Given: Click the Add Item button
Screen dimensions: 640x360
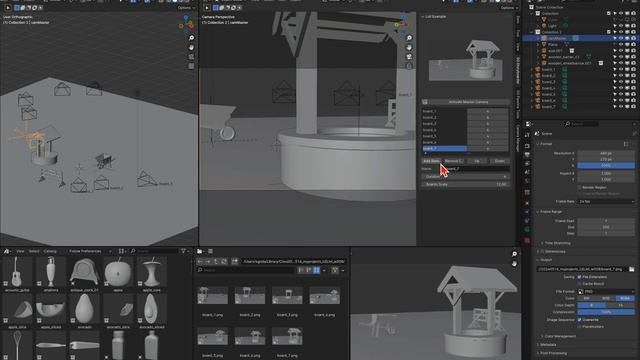Looking at the screenshot, I should [431, 161].
